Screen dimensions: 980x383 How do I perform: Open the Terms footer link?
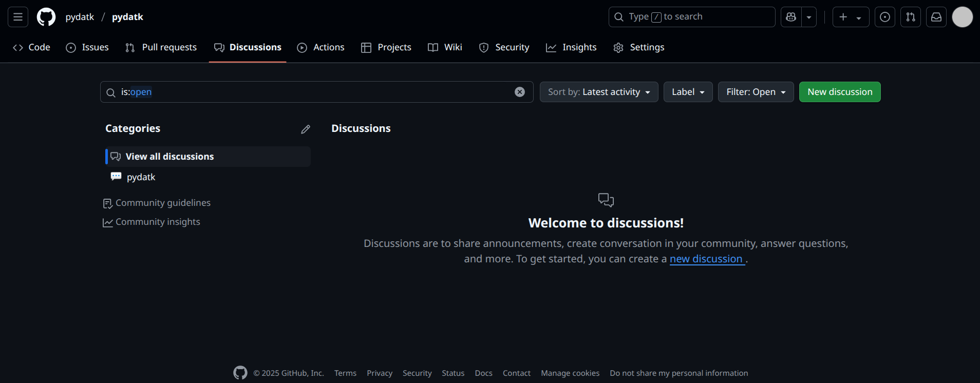[345, 373]
